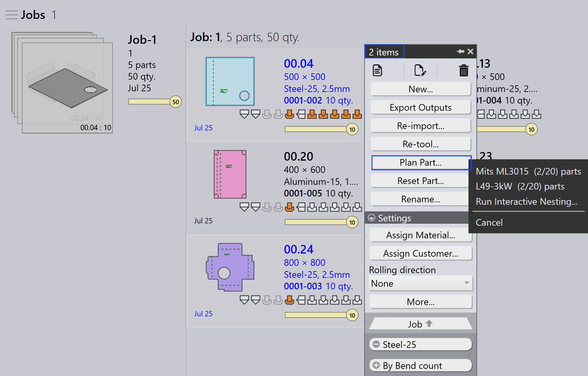Click the rightmost stage icon under part 00.24
The image size is (588, 376).
coord(357,300)
